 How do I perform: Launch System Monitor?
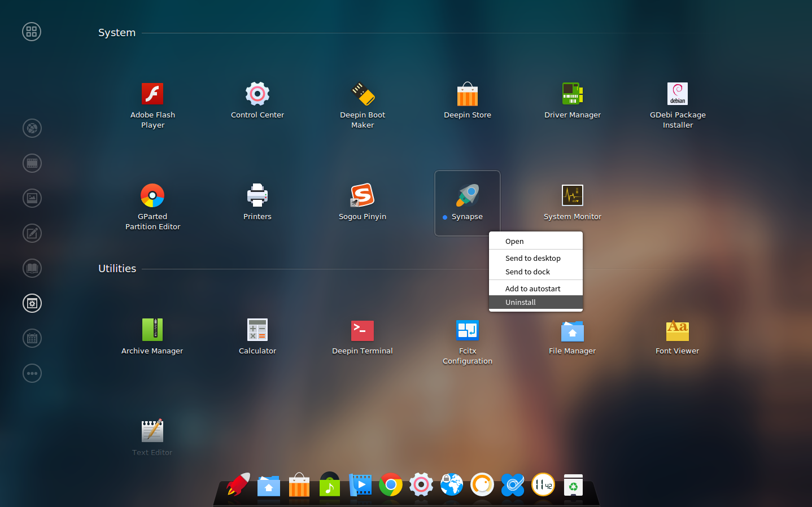pyautogui.click(x=573, y=195)
